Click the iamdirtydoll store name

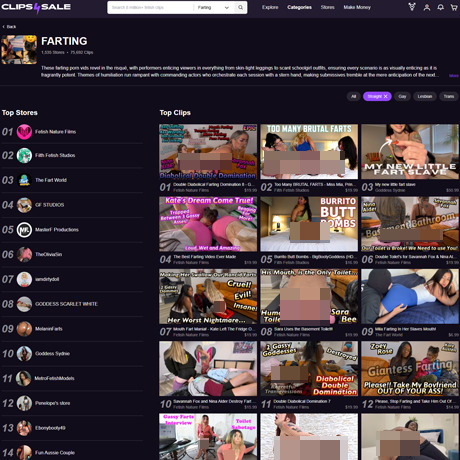click(x=47, y=279)
